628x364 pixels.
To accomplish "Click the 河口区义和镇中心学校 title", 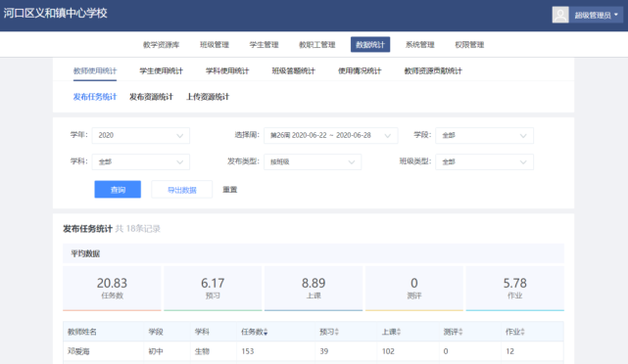I will [56, 13].
